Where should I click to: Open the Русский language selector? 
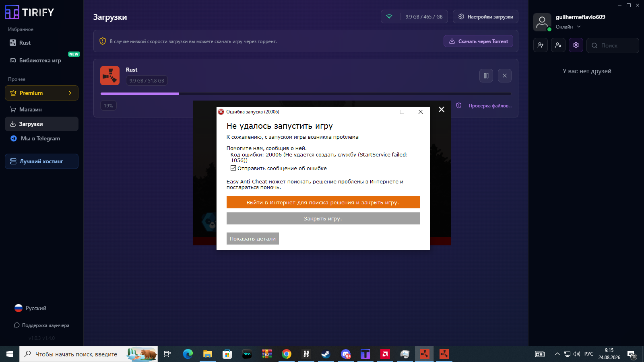tap(30, 308)
